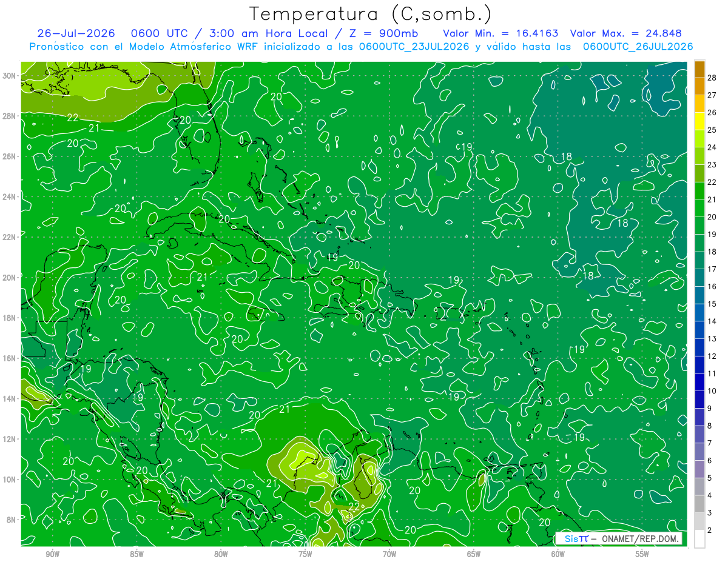Click the "16N" latitude axis label
The image size is (728, 562).
(10, 358)
